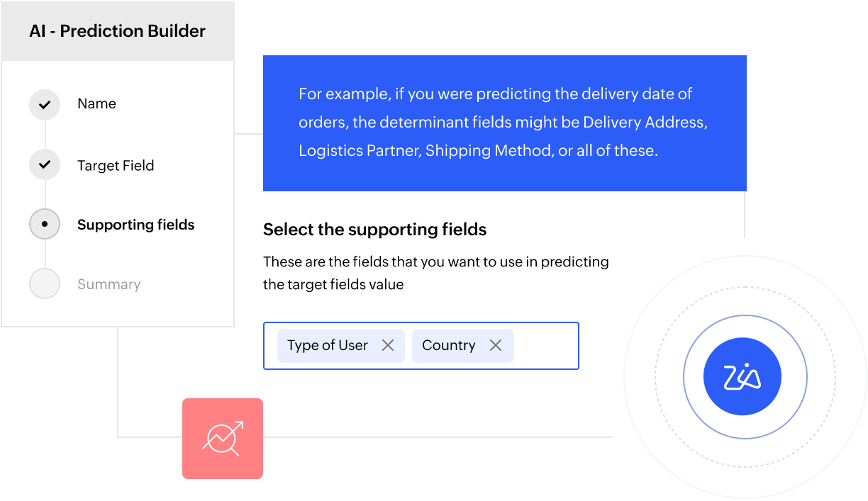Open the Target Field step
The image size is (868, 501).
(116, 166)
